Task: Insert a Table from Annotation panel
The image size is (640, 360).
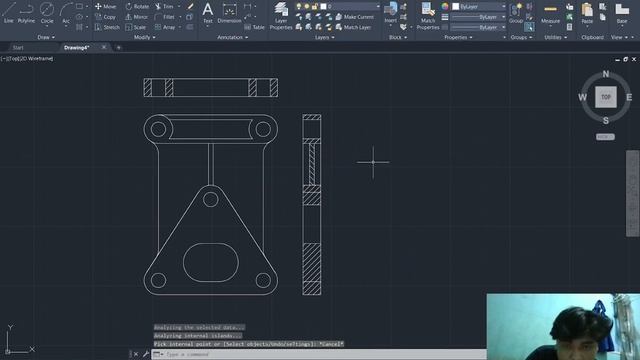Action: 254,27
